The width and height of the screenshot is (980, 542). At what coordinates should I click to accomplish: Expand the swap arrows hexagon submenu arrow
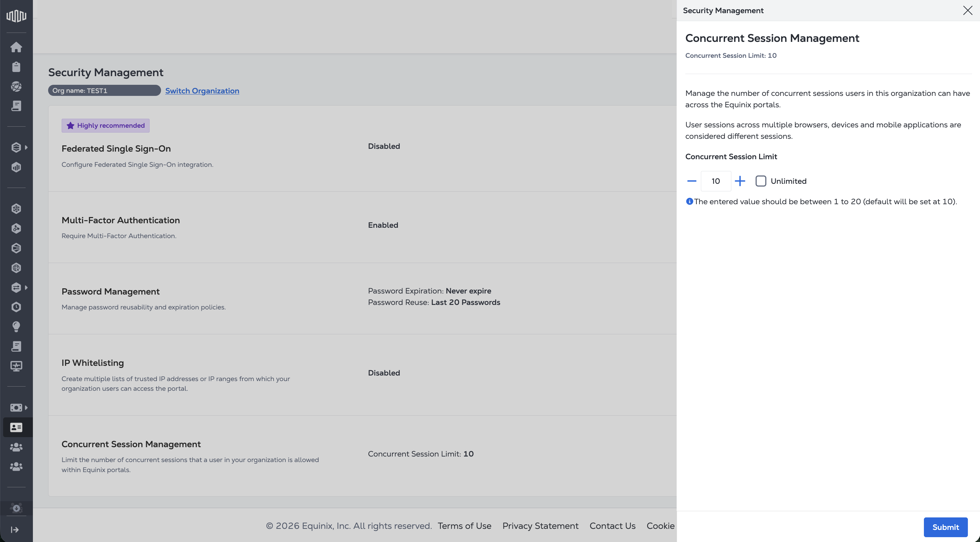pos(26,288)
